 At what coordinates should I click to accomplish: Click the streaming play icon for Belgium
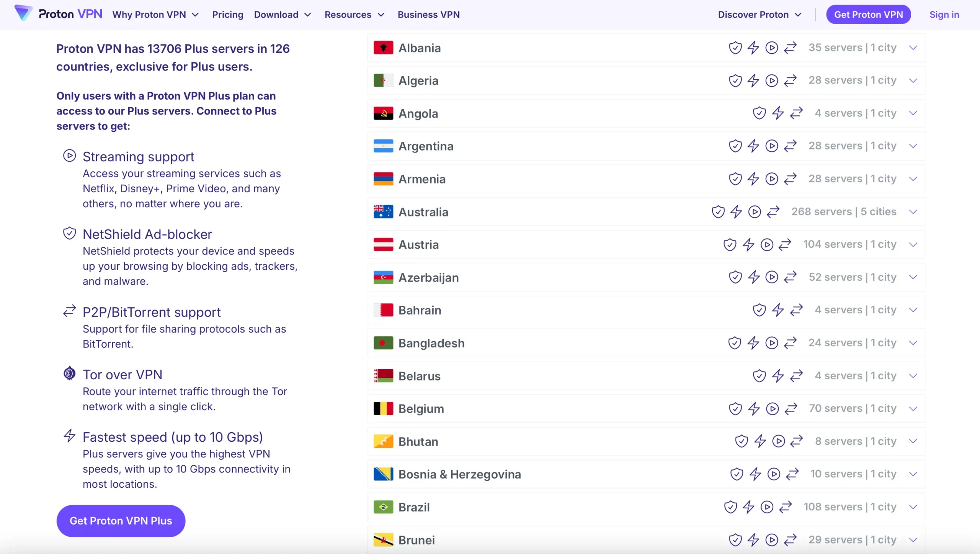773,408
